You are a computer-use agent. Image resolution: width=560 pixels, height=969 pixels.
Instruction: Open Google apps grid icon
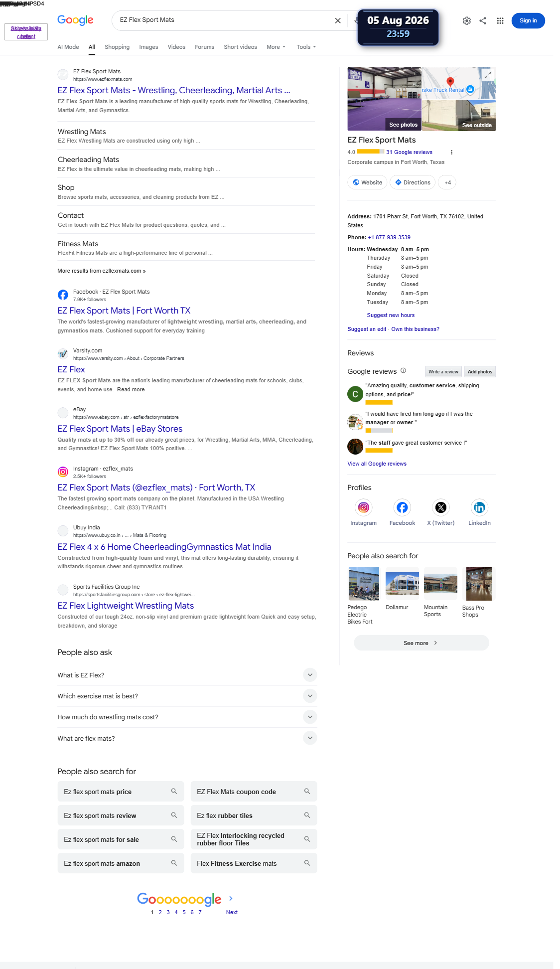pos(500,20)
